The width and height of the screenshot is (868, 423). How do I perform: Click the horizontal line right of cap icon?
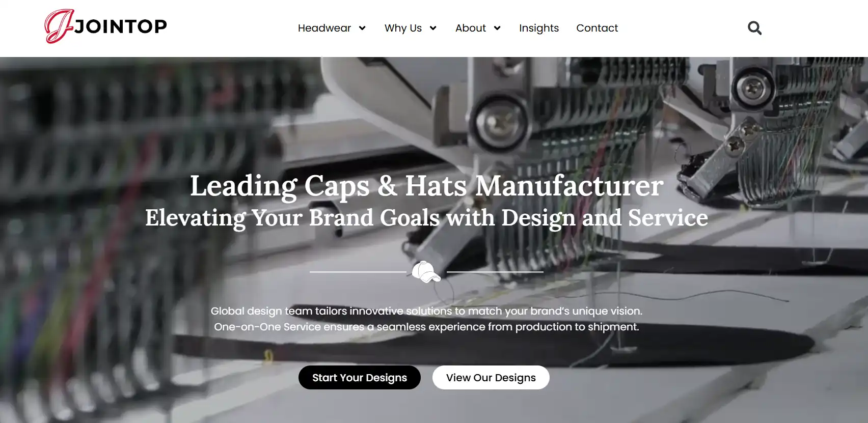tap(495, 272)
